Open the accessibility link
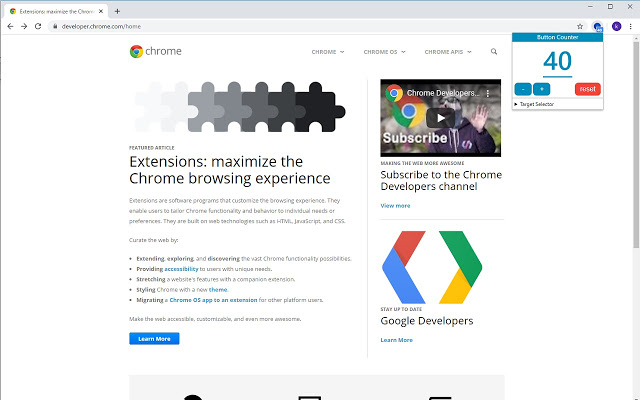 (181, 269)
